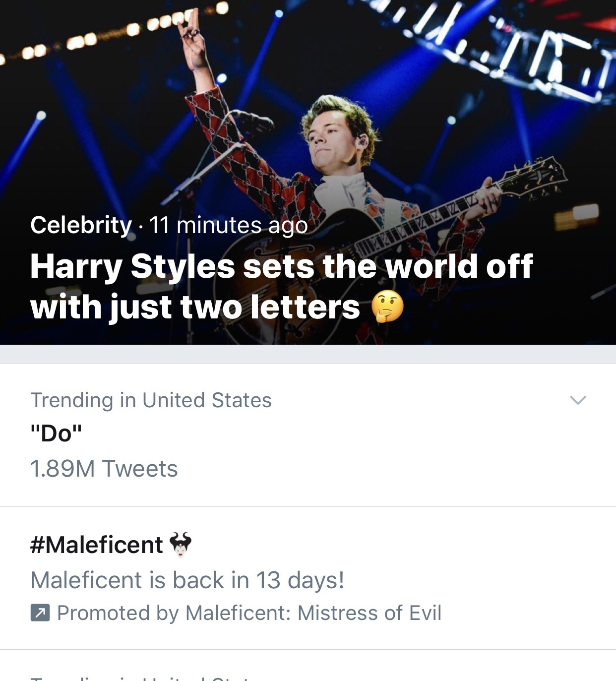Click the gray separator below the hero image
The width and height of the screenshot is (616, 681).
pyautogui.click(x=308, y=354)
